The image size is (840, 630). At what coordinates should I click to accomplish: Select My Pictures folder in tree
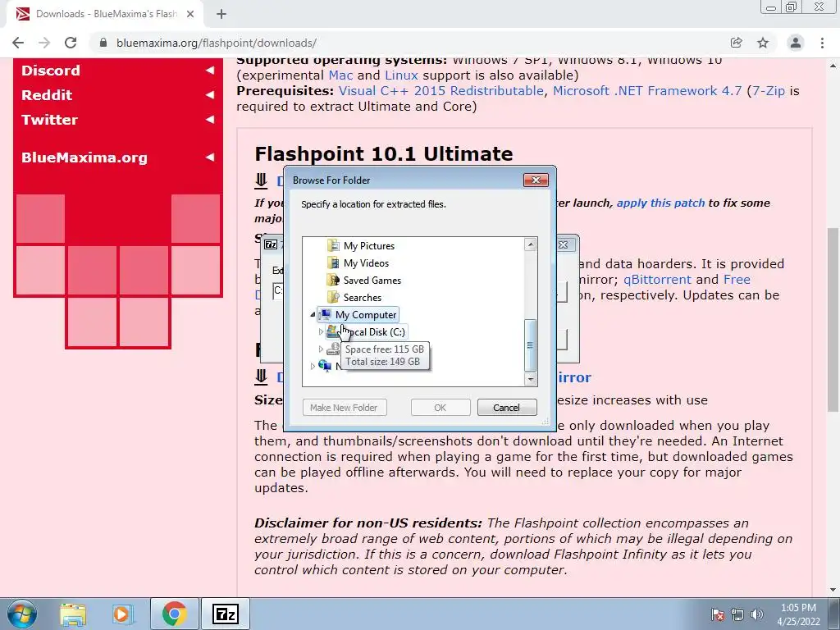click(369, 246)
